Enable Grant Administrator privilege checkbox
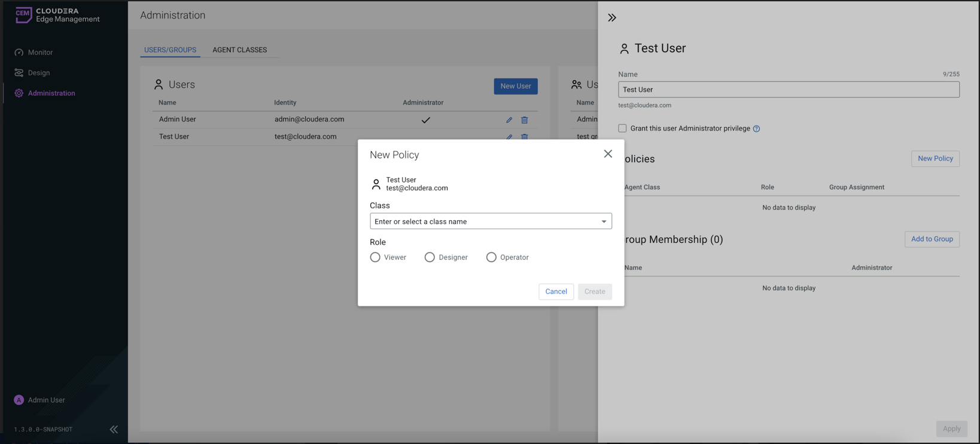980x444 pixels. (622, 128)
